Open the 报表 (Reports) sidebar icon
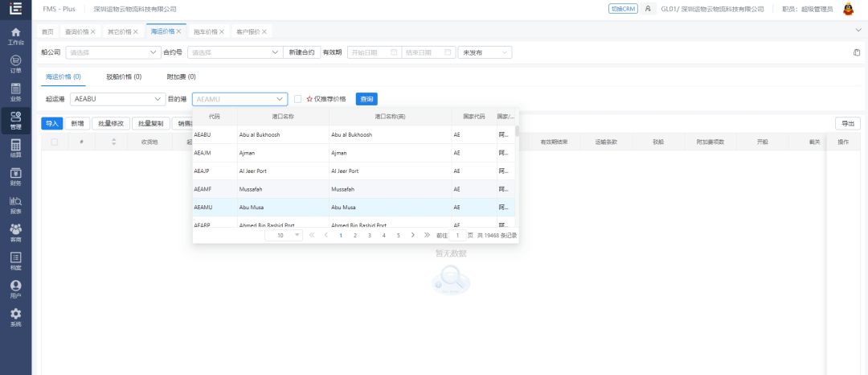This screenshot has height=375, width=868. pyautogui.click(x=15, y=204)
